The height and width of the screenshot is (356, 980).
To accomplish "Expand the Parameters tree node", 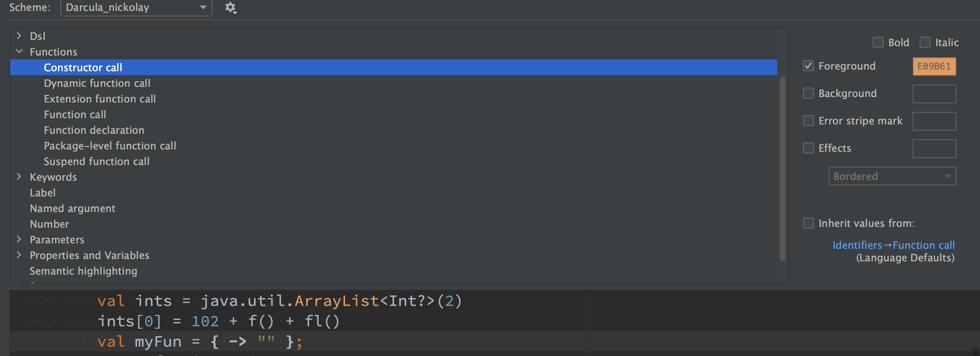I will click(19, 239).
